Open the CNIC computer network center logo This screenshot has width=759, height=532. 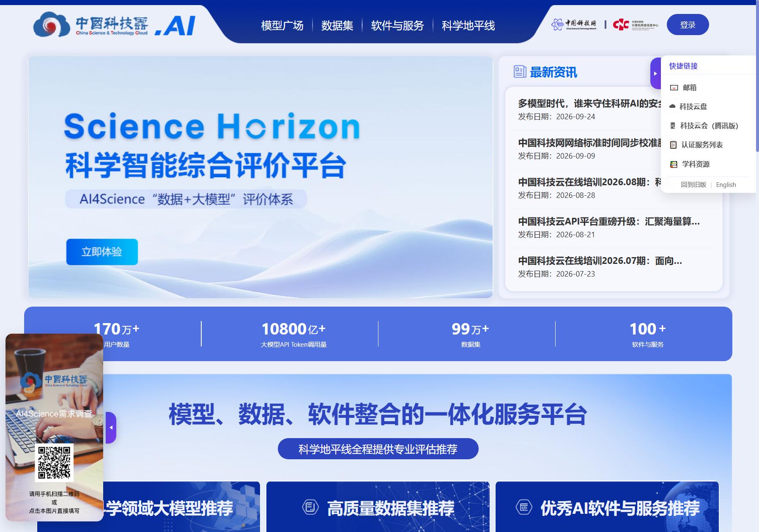[636, 25]
